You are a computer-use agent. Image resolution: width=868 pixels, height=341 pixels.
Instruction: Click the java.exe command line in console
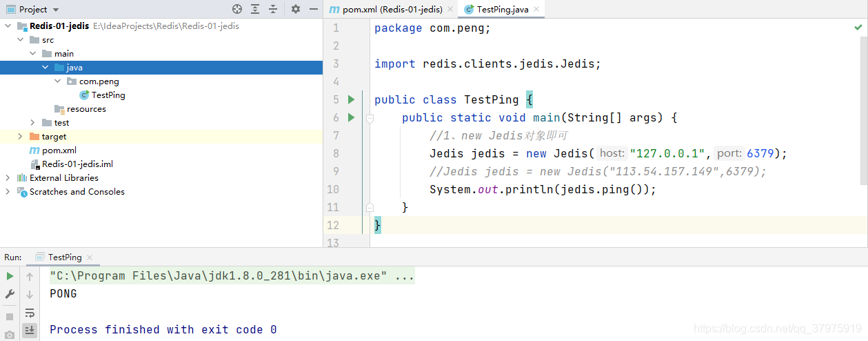tap(232, 276)
